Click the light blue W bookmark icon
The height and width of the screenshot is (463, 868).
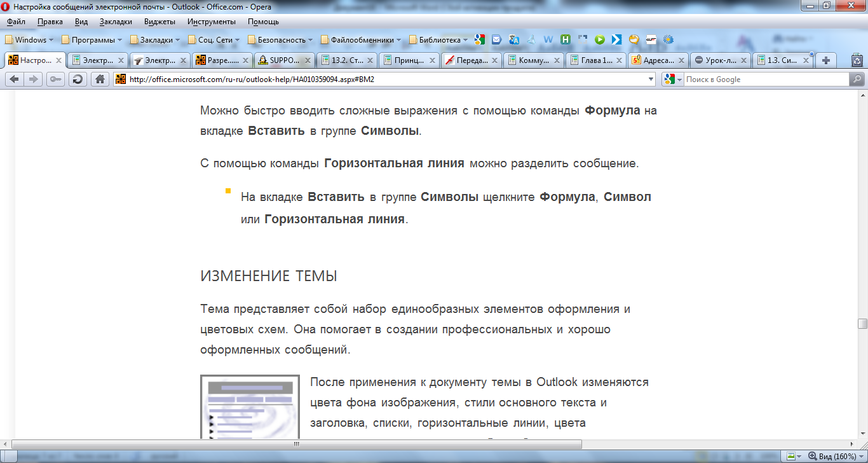pos(548,39)
